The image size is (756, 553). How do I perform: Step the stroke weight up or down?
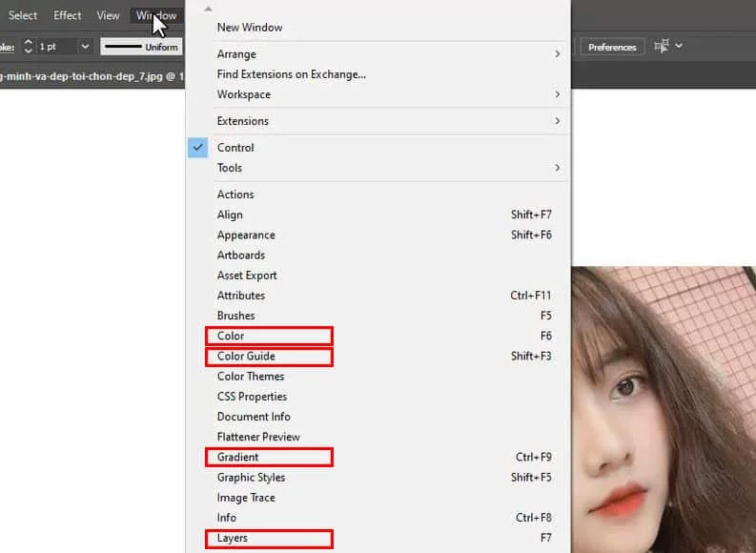(28, 46)
